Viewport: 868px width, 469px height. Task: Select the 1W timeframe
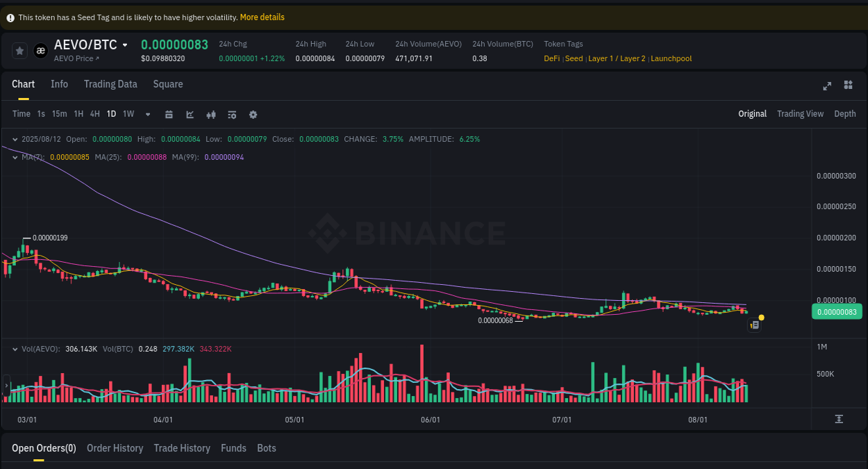[x=128, y=113]
